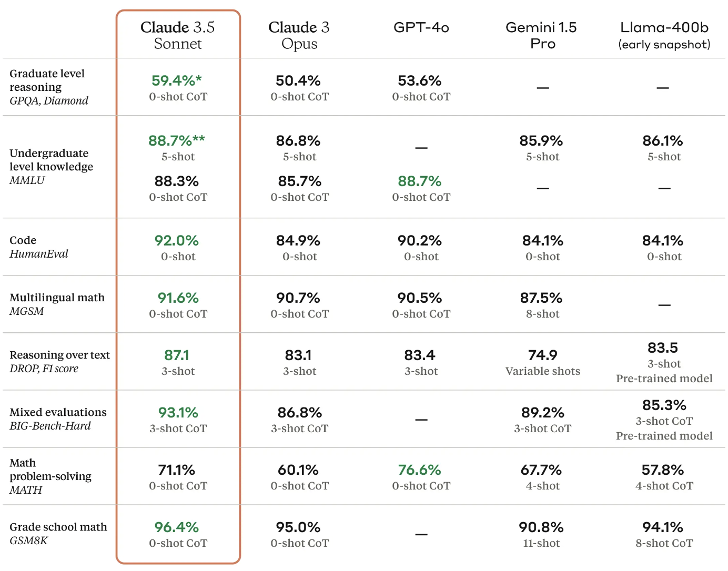Viewport: 728px width, 571px height.
Task: Click Llama-400b's 85.3% BIG-Bench-Hard score
Action: tap(664, 405)
